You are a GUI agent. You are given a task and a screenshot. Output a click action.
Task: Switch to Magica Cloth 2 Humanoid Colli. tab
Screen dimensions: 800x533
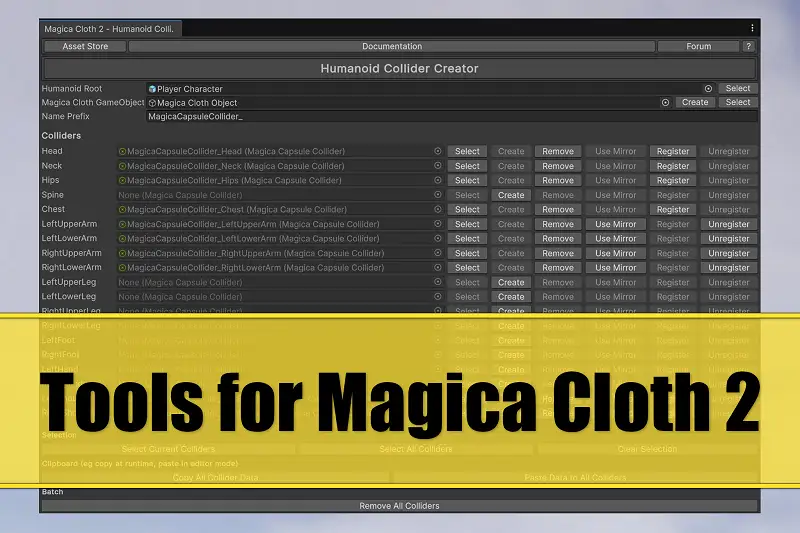coord(109,29)
